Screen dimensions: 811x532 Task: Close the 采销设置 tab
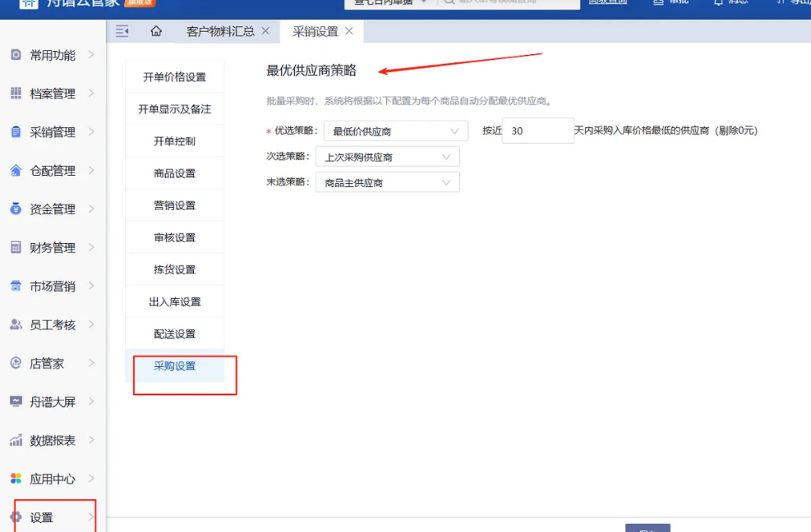(349, 31)
